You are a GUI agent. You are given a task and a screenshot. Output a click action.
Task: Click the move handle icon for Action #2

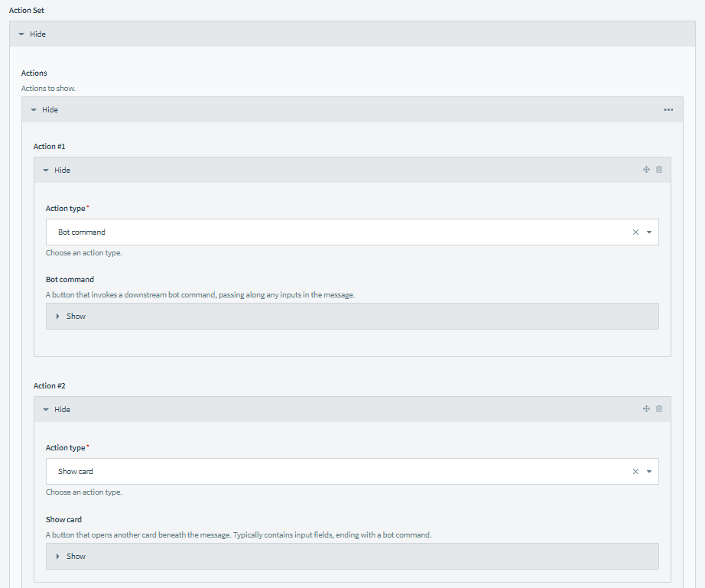click(x=646, y=409)
